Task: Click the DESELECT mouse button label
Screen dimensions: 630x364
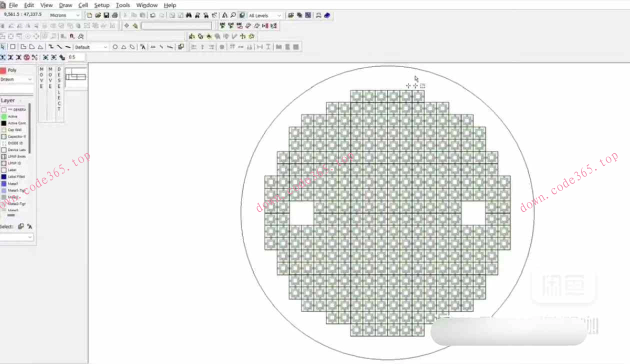Action: [x=59, y=89]
